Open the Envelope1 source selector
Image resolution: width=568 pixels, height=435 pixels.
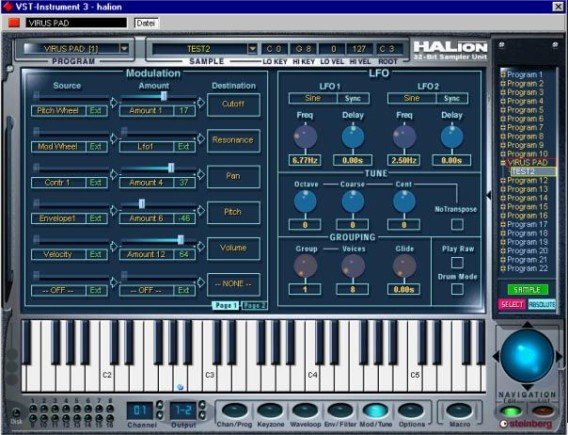[x=58, y=218]
